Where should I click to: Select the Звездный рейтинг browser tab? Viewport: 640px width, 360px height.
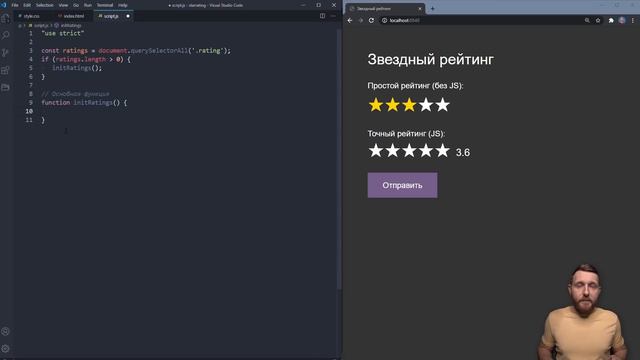tap(384, 9)
